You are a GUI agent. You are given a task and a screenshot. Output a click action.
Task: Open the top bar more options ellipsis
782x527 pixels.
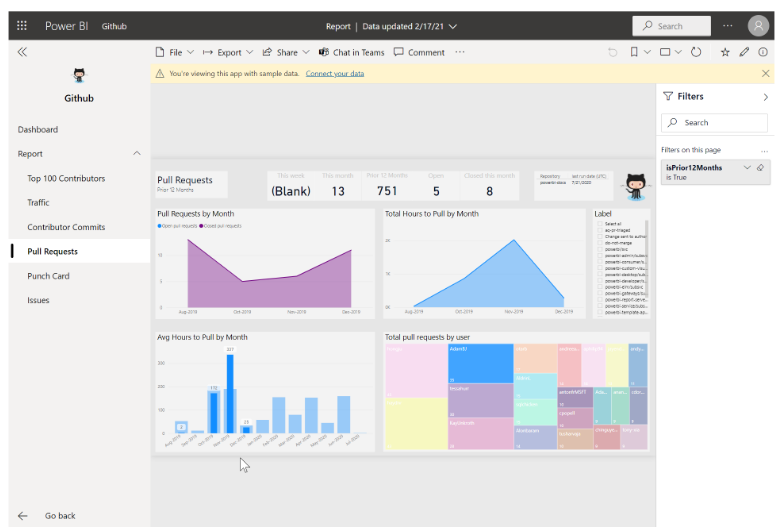[728, 25]
